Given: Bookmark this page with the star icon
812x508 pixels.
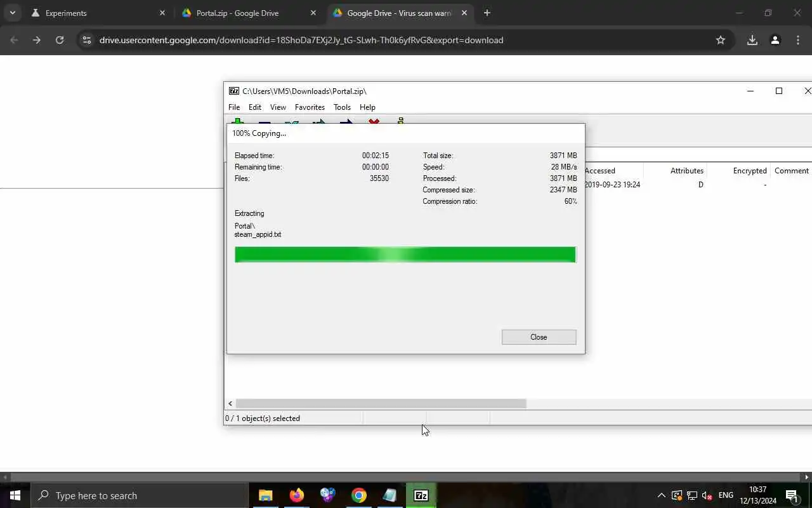Looking at the screenshot, I should pyautogui.click(x=721, y=40).
